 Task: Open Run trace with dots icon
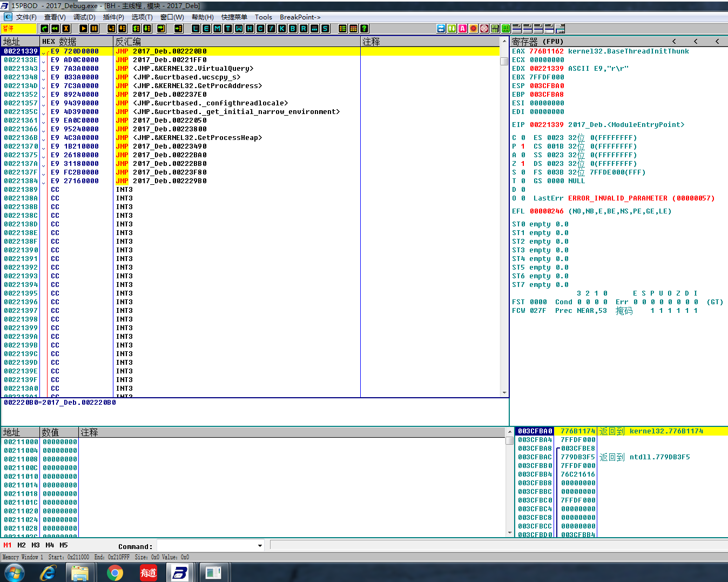[x=314, y=28]
